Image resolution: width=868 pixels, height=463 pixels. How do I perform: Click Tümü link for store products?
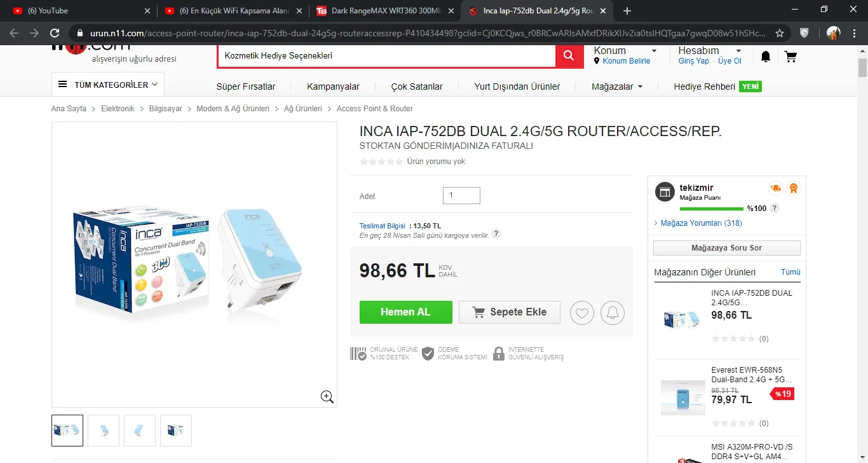pyautogui.click(x=790, y=272)
